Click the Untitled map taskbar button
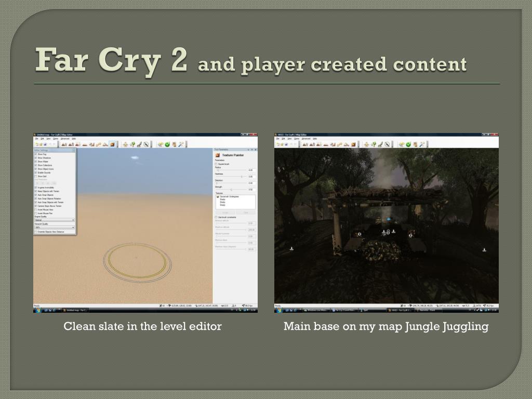 pos(75,310)
